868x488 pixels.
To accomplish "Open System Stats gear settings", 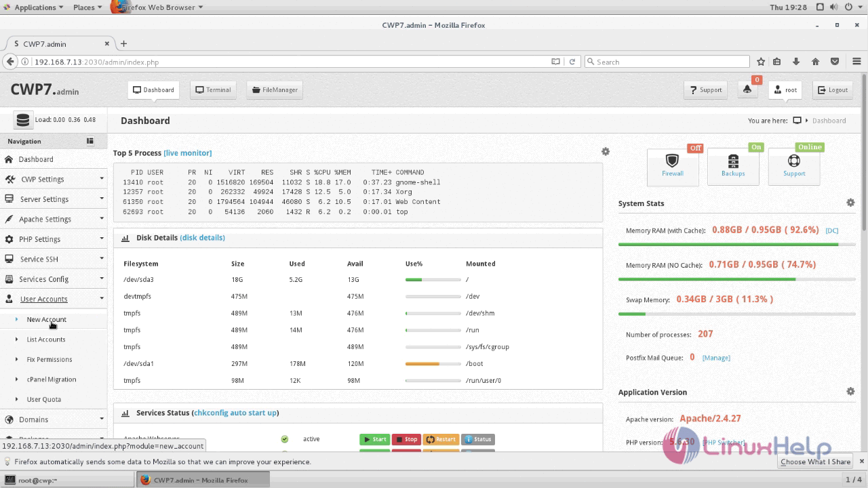I will [x=850, y=203].
